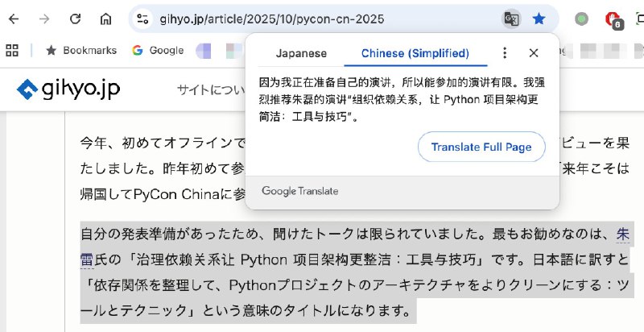Click the browser back arrow
Image resolution: width=644 pixels, height=332 pixels.
[14, 19]
